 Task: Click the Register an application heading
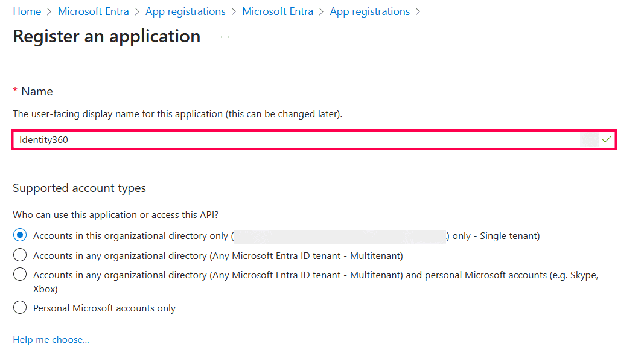pyautogui.click(x=106, y=36)
